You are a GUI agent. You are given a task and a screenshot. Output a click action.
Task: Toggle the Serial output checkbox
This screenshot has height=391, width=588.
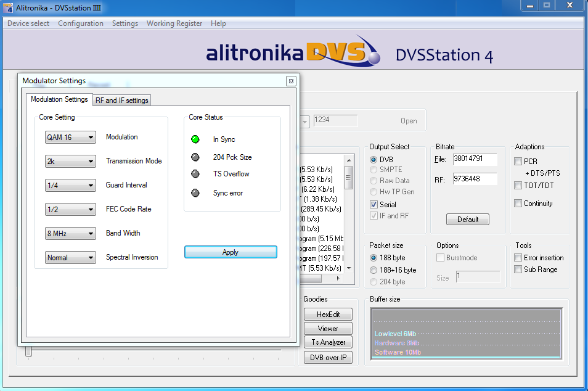coord(374,205)
